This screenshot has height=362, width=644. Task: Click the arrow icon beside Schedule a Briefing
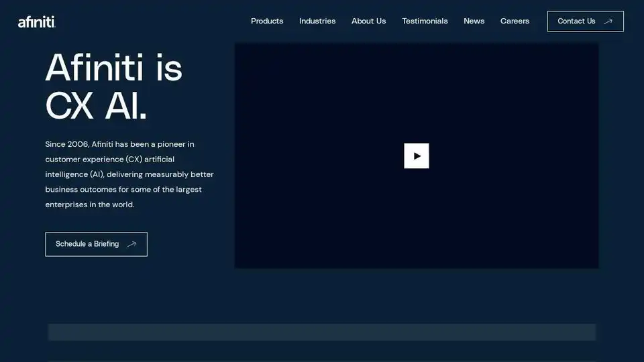click(x=131, y=244)
